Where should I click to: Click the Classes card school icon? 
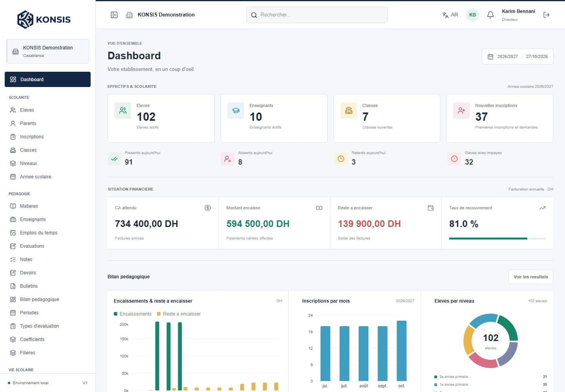click(x=349, y=111)
